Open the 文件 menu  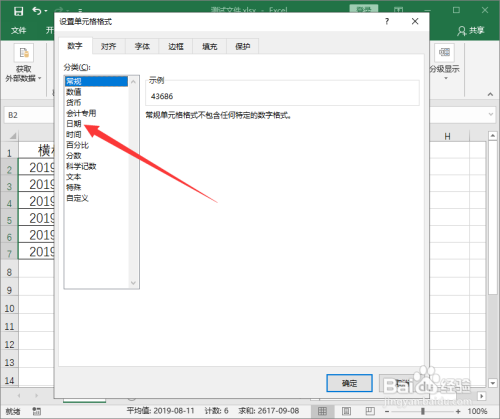(x=18, y=31)
